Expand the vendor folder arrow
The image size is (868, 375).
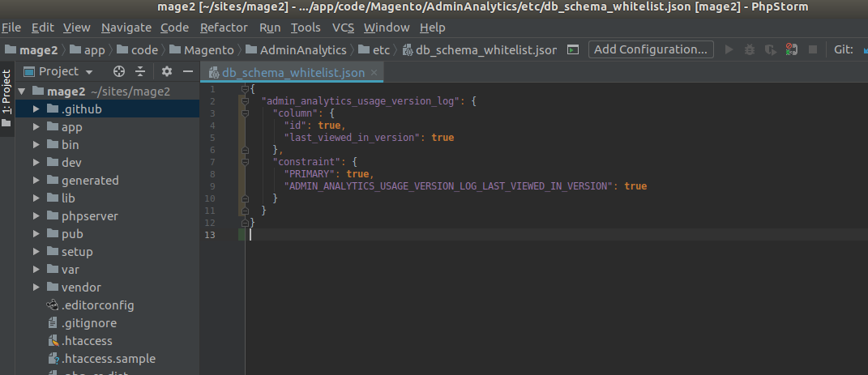tap(36, 287)
